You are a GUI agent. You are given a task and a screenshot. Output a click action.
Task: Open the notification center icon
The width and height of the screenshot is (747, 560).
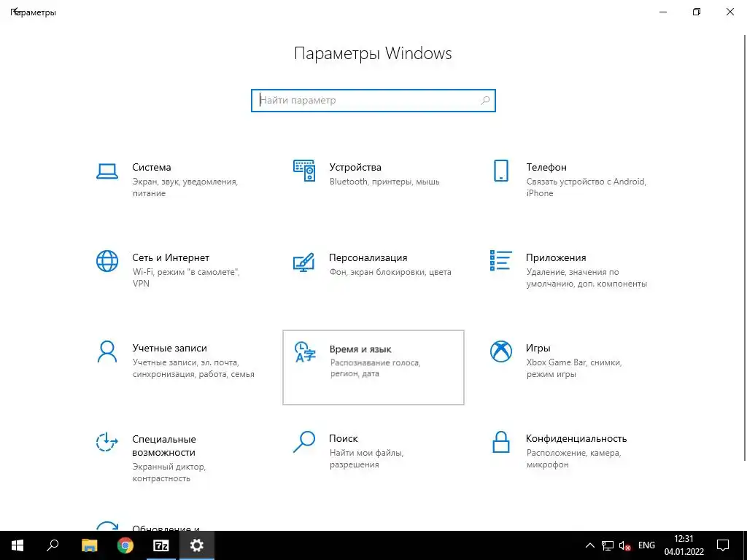pos(723,545)
